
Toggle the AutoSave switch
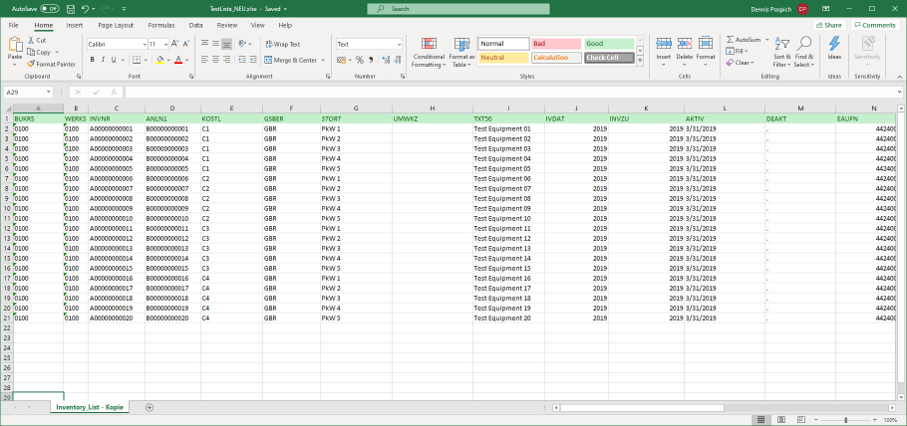50,9
